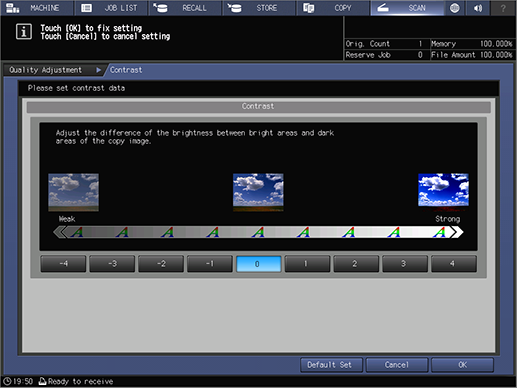Image resolution: width=517 pixels, height=388 pixels.
Task: Click the MACHINE tab icon
Action: 13,8
